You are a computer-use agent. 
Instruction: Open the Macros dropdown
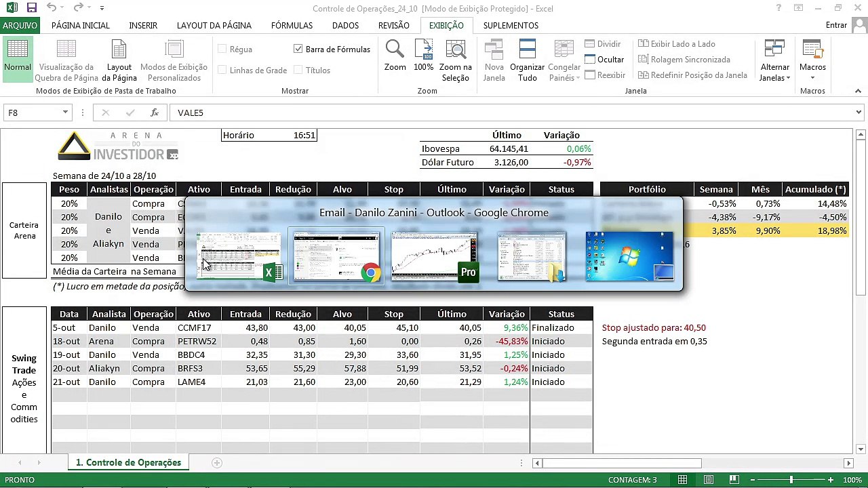click(812, 60)
